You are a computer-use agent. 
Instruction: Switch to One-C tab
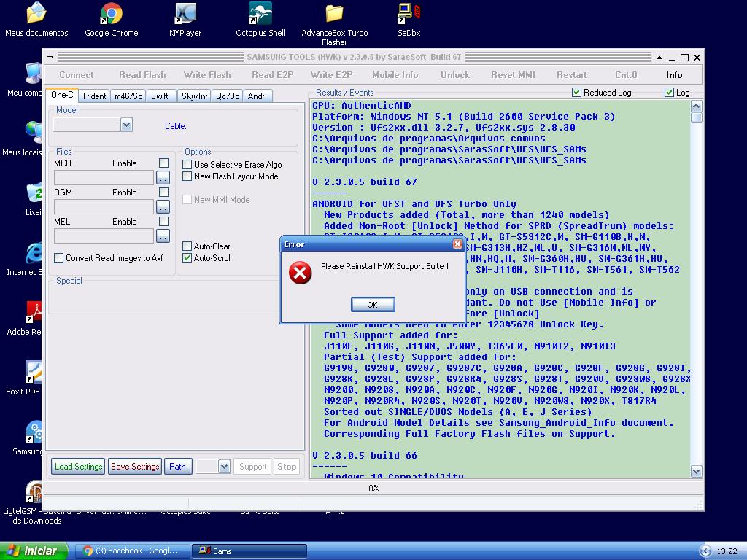(63, 95)
